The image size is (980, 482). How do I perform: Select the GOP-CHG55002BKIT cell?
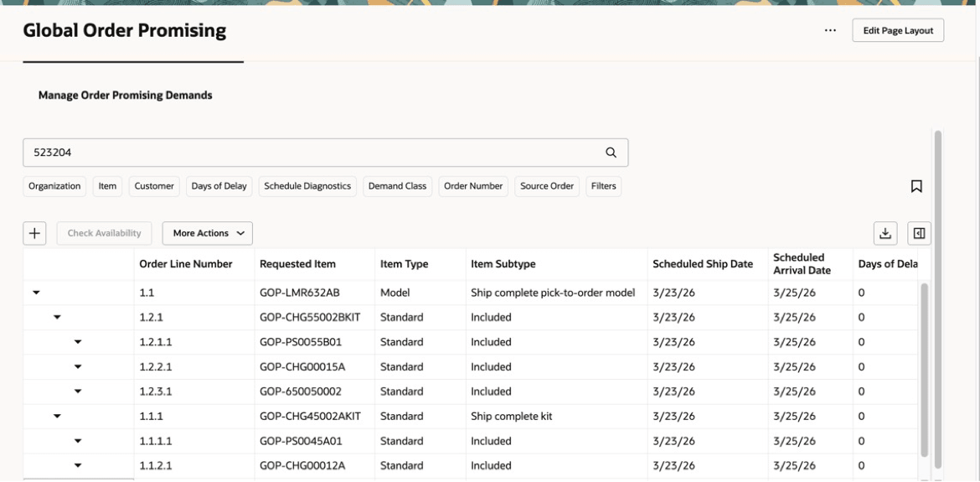coord(314,318)
